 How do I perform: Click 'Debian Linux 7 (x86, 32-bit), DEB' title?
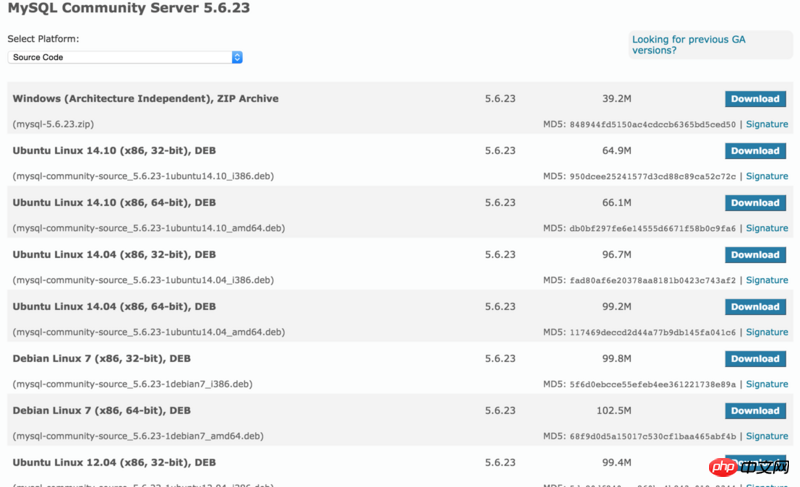[x=102, y=358]
